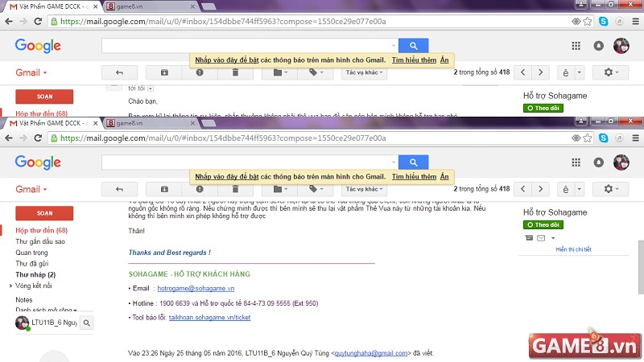Click the Theo dõi button in the lower window
The height and width of the screenshot is (362, 644).
click(x=543, y=225)
